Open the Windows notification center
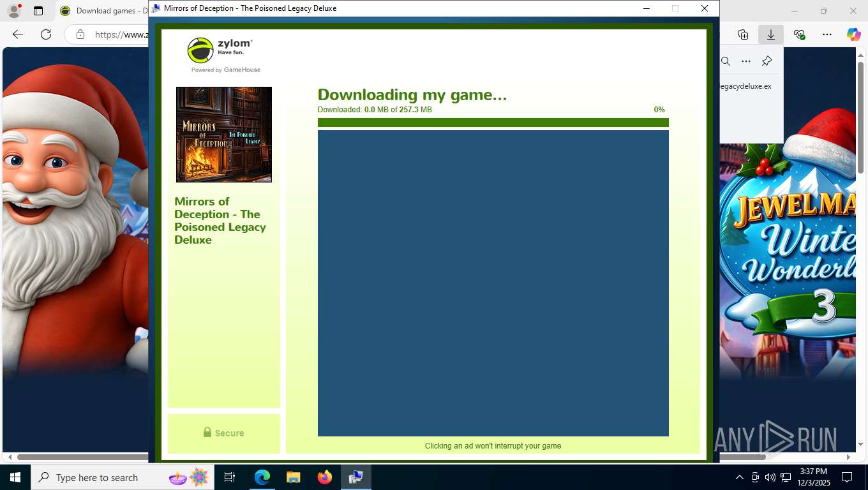This screenshot has width=868, height=490. [847, 477]
